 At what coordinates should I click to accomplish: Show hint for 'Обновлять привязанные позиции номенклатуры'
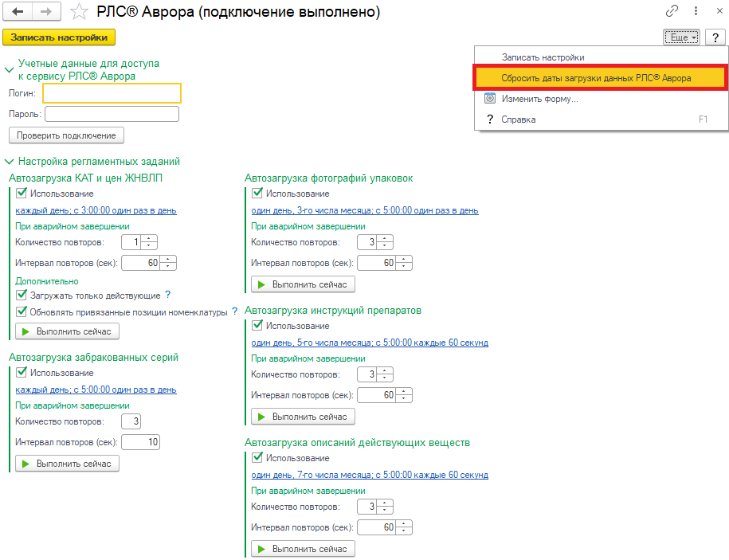tap(235, 311)
